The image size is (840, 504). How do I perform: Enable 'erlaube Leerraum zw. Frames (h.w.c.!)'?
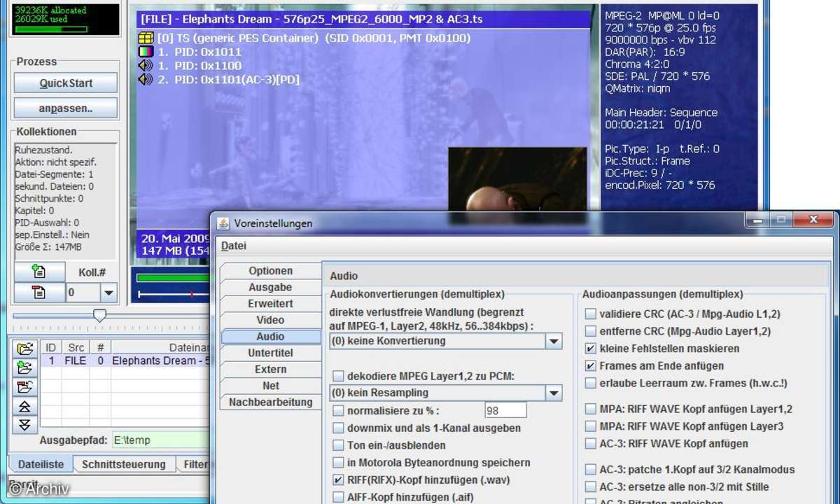coord(591,383)
